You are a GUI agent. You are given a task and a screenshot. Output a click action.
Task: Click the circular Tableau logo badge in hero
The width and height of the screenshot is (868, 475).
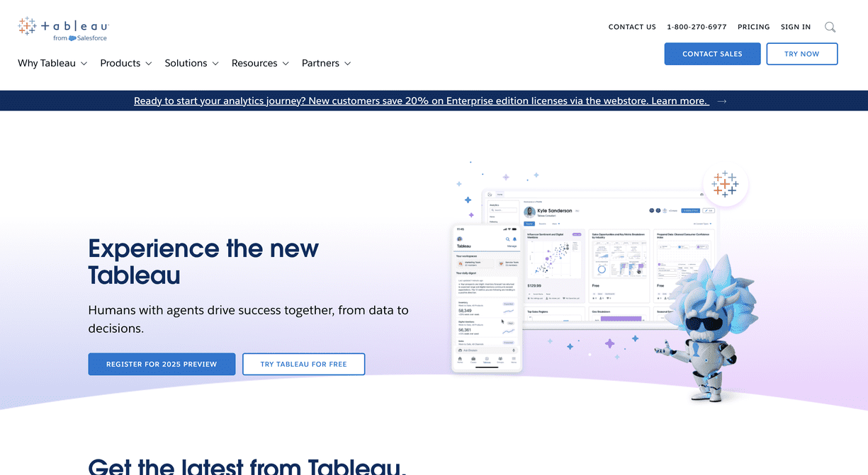click(724, 184)
